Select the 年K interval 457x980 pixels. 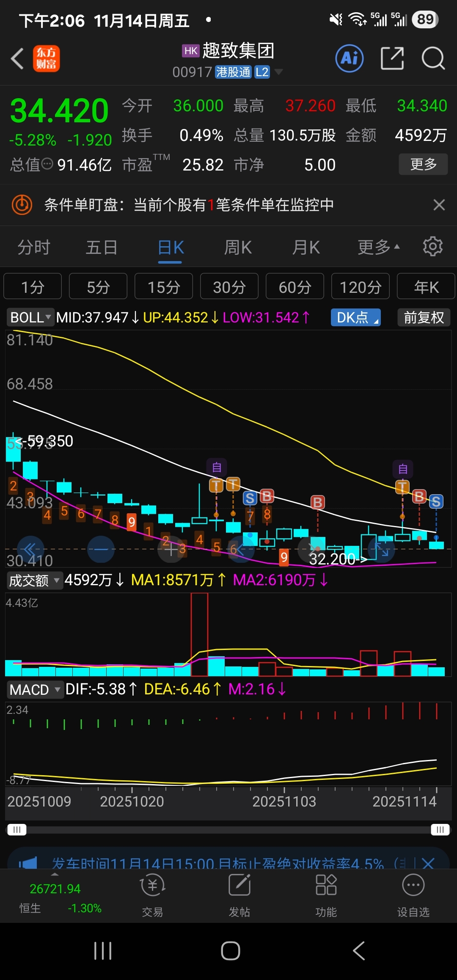pos(426,287)
